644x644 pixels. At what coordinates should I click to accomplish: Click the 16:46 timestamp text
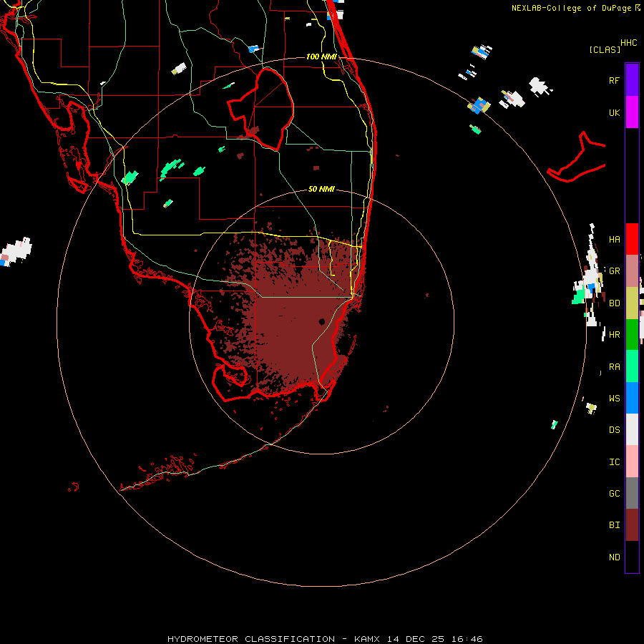[466, 639]
